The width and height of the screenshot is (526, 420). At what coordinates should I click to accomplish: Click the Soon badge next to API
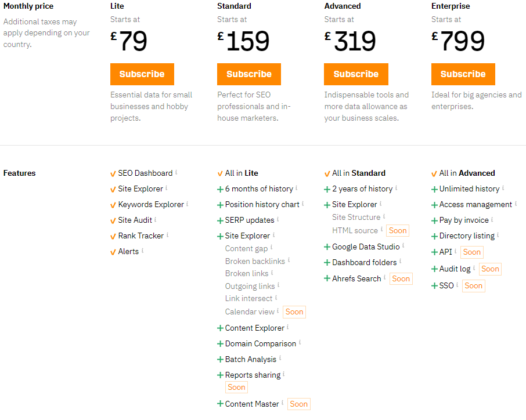(x=472, y=252)
